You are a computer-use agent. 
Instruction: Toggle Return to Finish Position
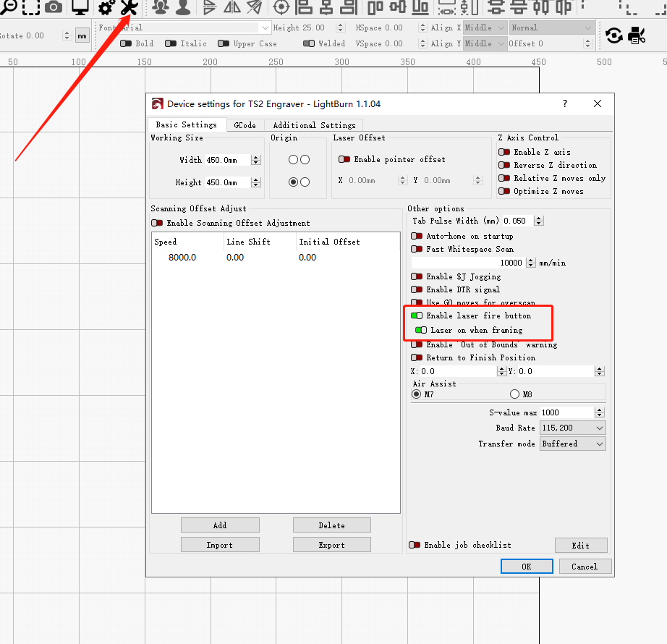click(417, 357)
